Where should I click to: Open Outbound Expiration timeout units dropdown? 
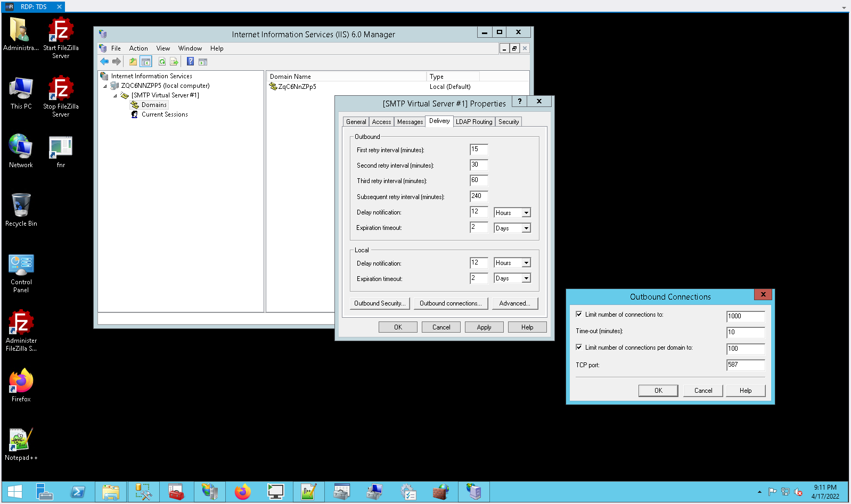tap(526, 228)
